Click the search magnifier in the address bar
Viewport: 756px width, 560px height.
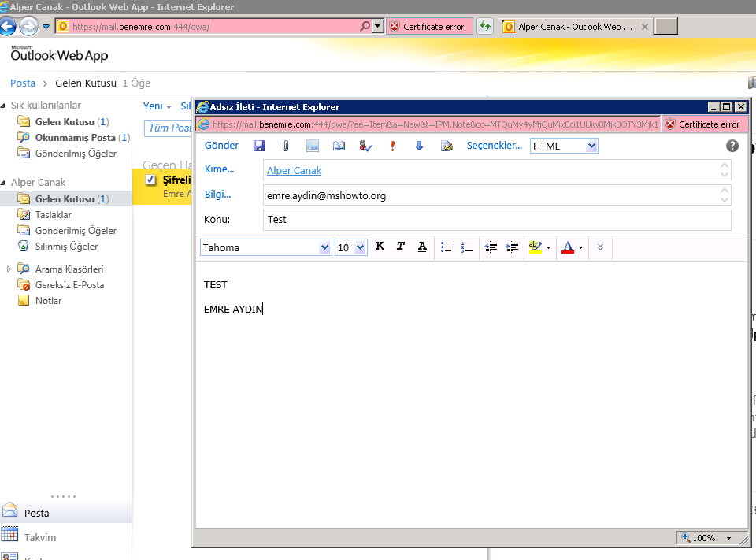pos(365,26)
